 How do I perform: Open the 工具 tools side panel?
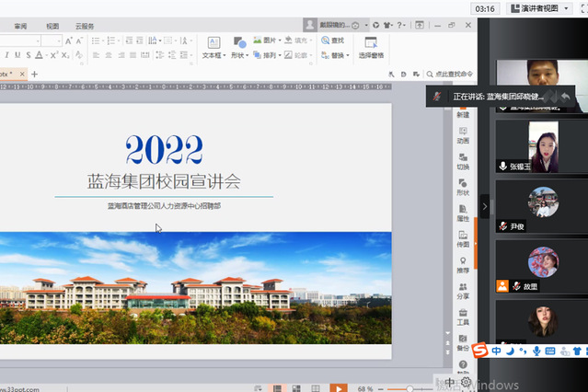point(463,317)
